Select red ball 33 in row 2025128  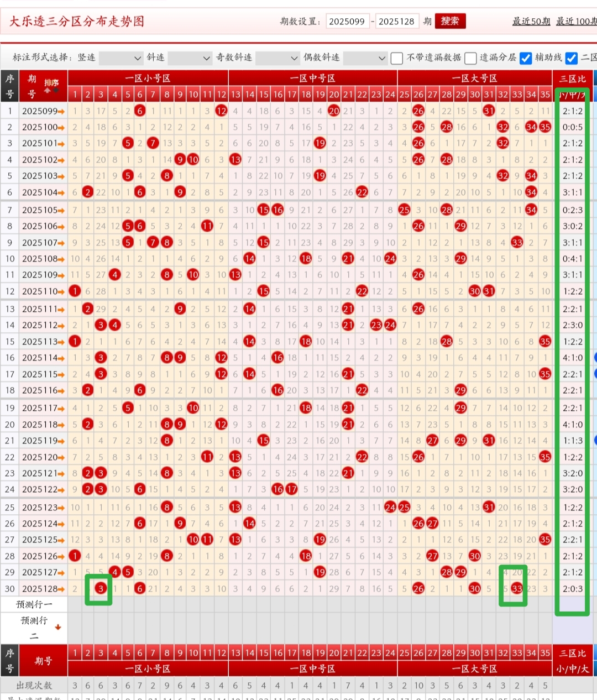(517, 589)
